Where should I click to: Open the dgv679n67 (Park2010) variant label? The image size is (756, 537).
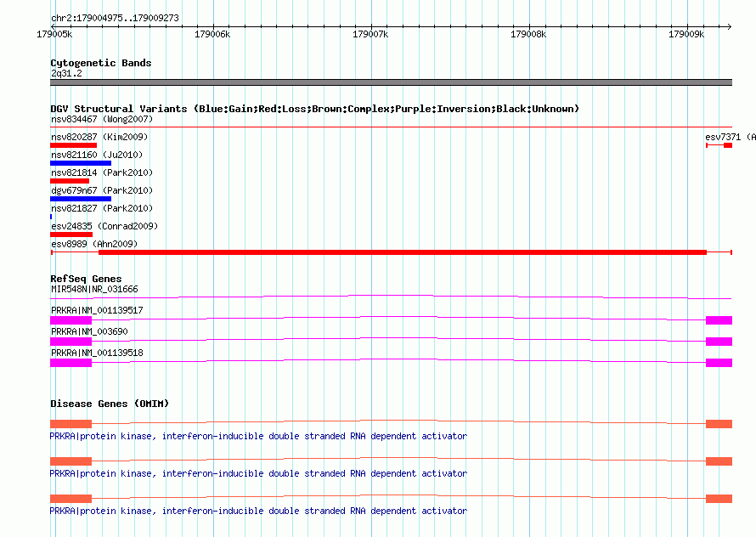(x=102, y=190)
